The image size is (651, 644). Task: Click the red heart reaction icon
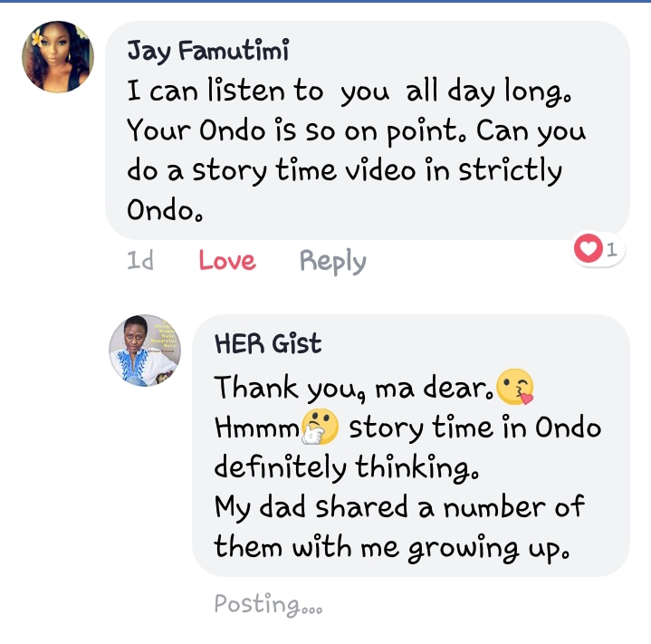pos(589,248)
